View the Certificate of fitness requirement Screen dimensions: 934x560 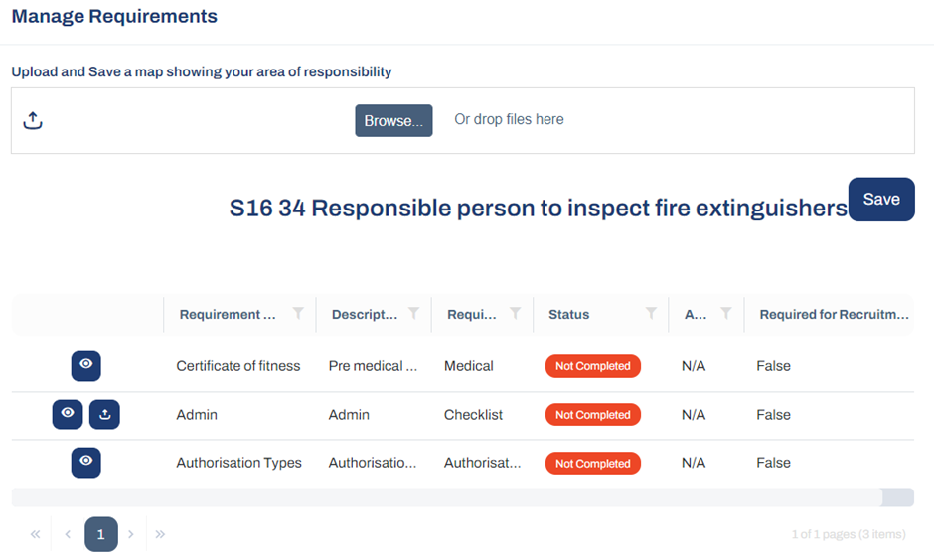(85, 366)
